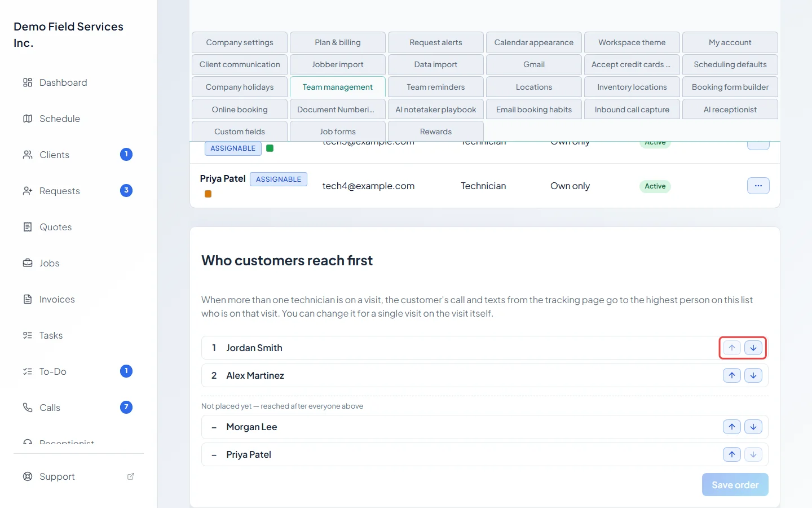The image size is (812, 508).
Task: Open the Online booking tab
Action: point(240,110)
